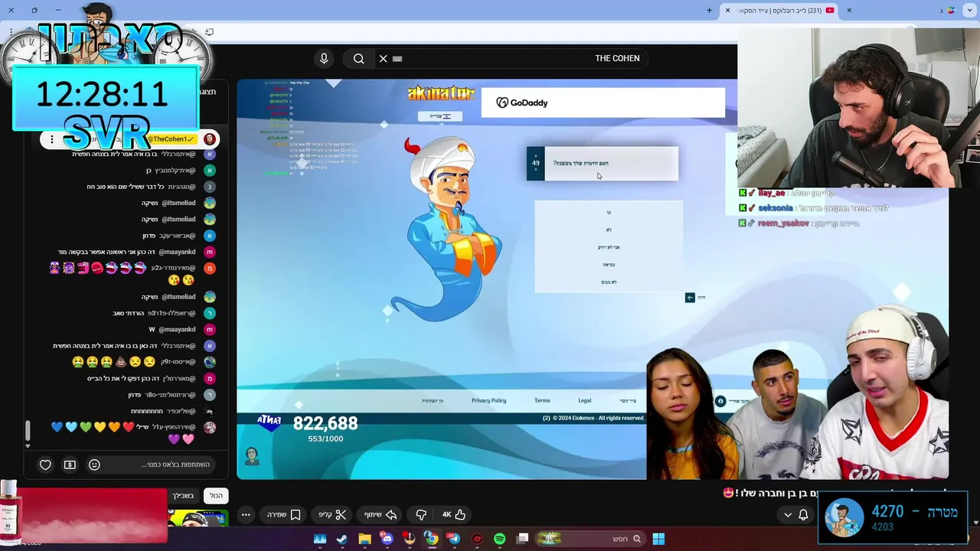Image resolution: width=980 pixels, height=551 pixels.
Task: Open the Legal footer link
Action: click(x=584, y=400)
